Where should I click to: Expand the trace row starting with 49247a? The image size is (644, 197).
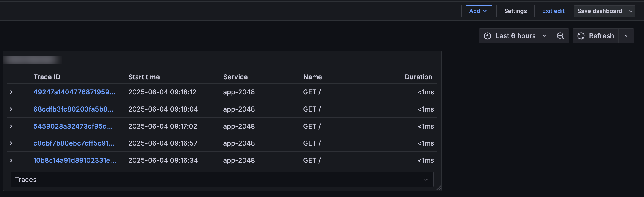(x=11, y=92)
